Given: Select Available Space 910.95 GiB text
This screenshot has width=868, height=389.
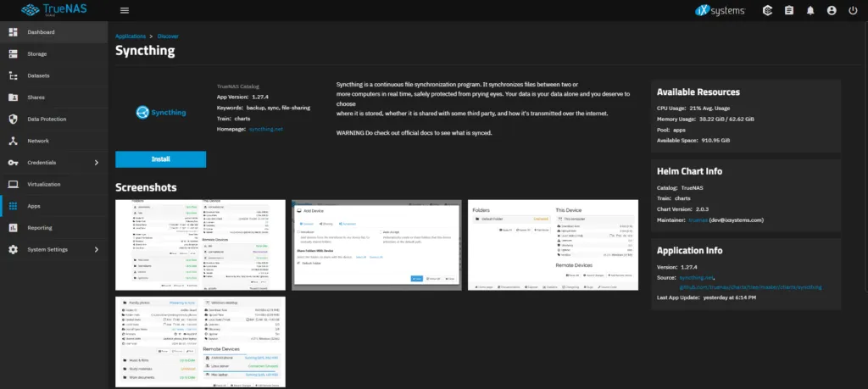Looking at the screenshot, I should [693, 141].
